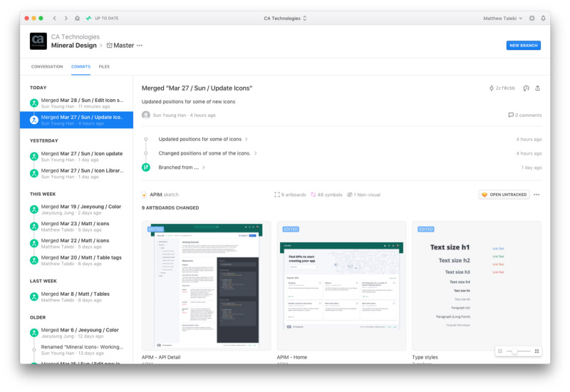Viewport: 570px width, 392px height.
Task: Switch to grid view icon
Action: coord(537,351)
